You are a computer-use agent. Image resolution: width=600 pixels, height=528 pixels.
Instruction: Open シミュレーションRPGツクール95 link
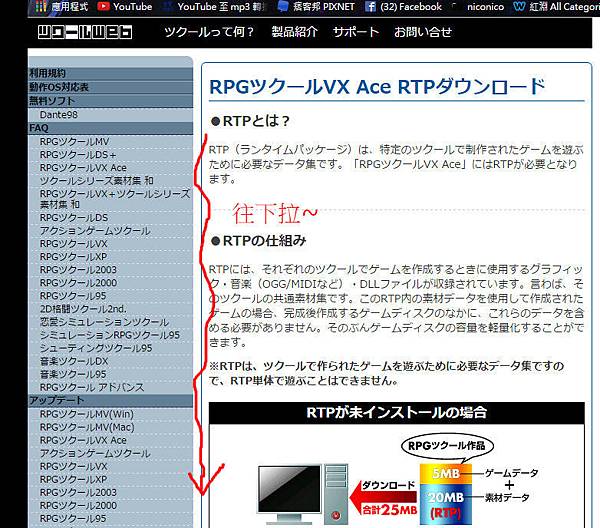[x=110, y=335]
